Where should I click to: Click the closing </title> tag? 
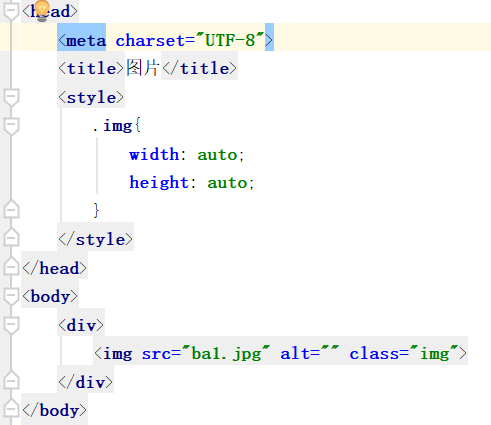(199, 68)
